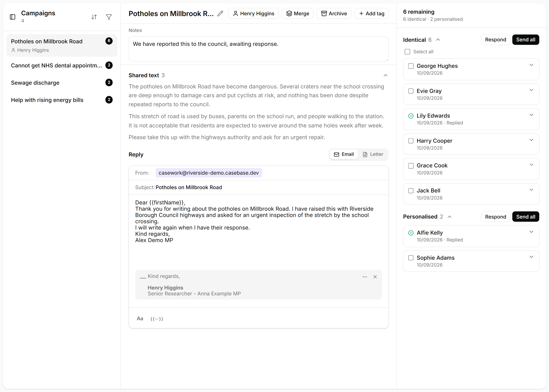Viewport: 549px width, 392px height.
Task: Archive this campaign
Action: pos(334,14)
